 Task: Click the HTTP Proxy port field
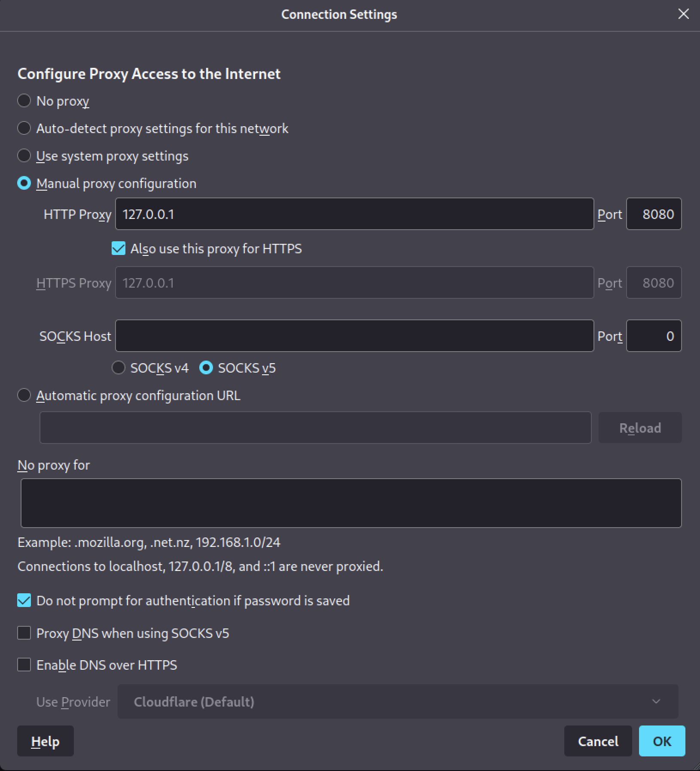654,214
